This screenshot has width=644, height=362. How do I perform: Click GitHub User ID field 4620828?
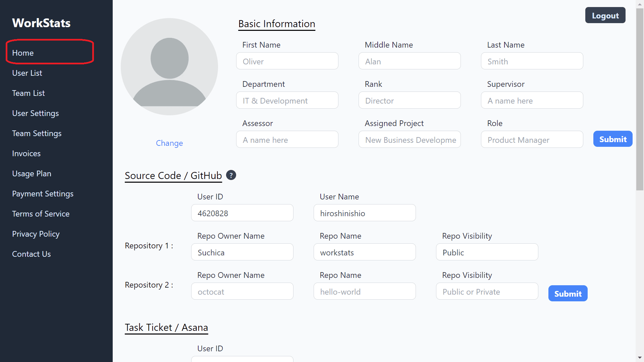coord(242,213)
